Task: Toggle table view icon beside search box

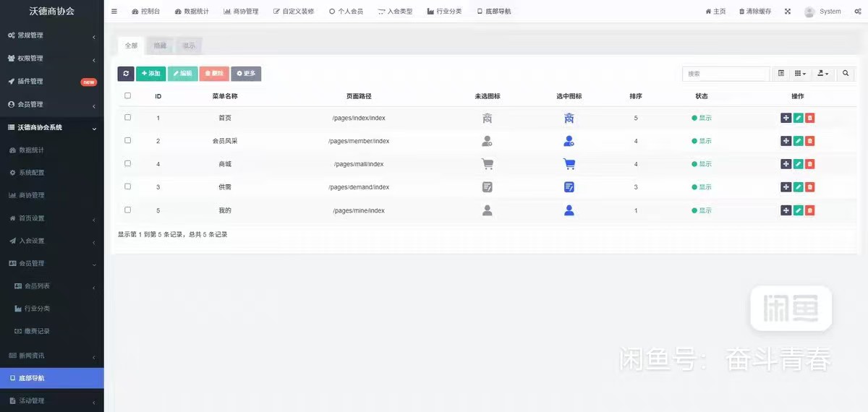Action: click(781, 74)
